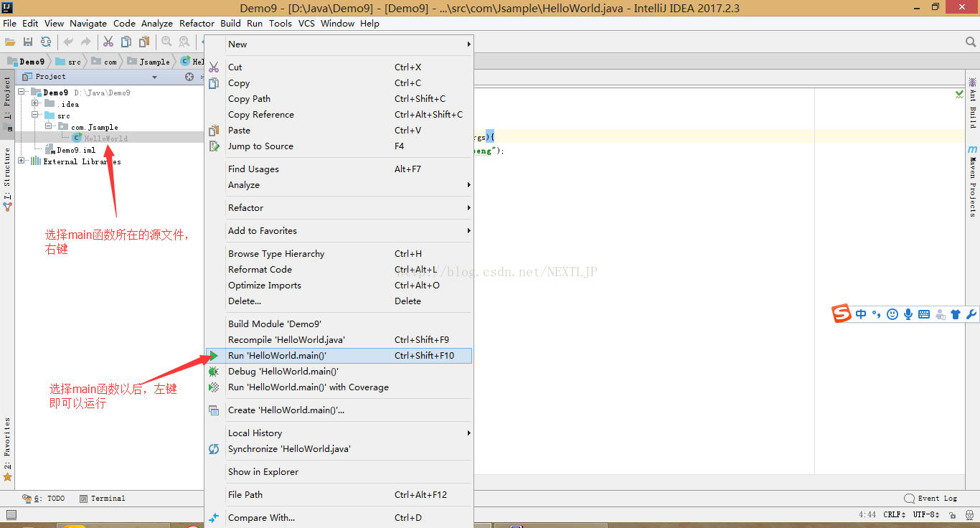This screenshot has width=980, height=528.
Task: Click Sogou microphone voice input icon
Action: click(908, 314)
